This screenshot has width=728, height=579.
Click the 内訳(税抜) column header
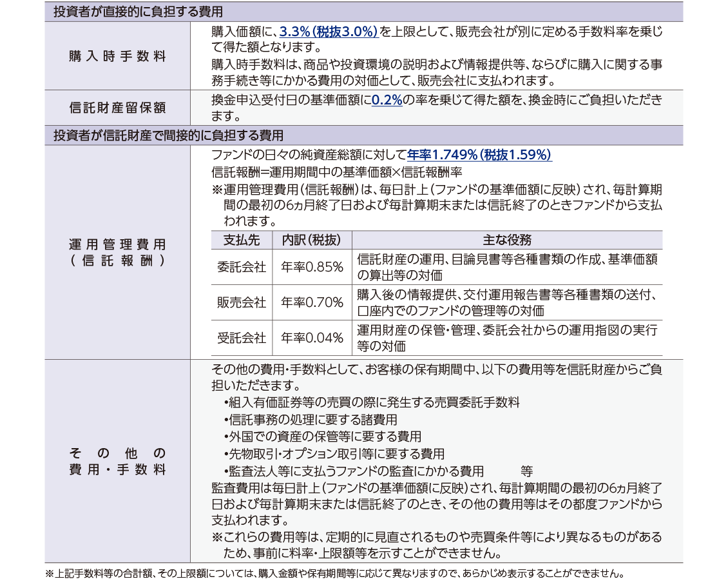coord(312,240)
